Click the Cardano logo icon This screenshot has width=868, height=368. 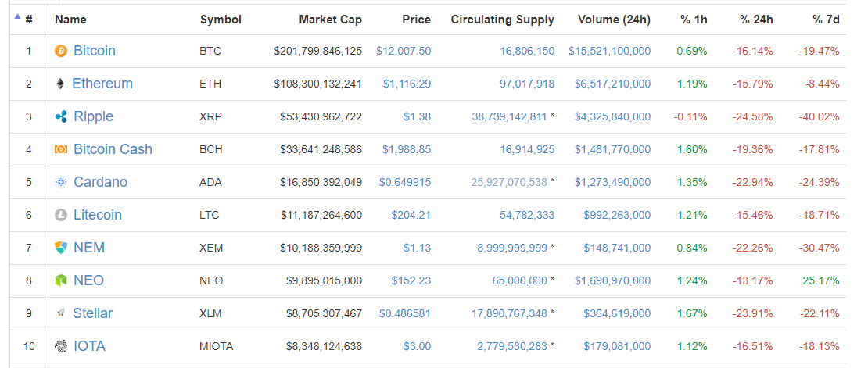(x=61, y=182)
